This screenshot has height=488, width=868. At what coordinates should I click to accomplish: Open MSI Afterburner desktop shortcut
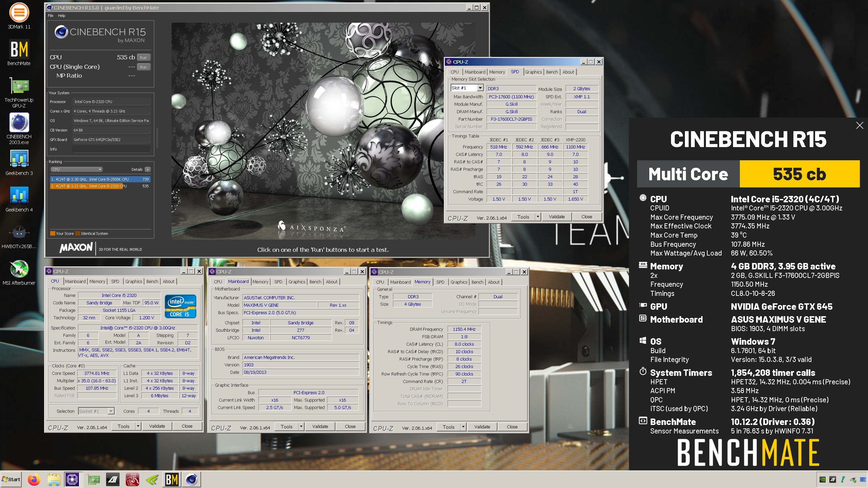click(19, 272)
